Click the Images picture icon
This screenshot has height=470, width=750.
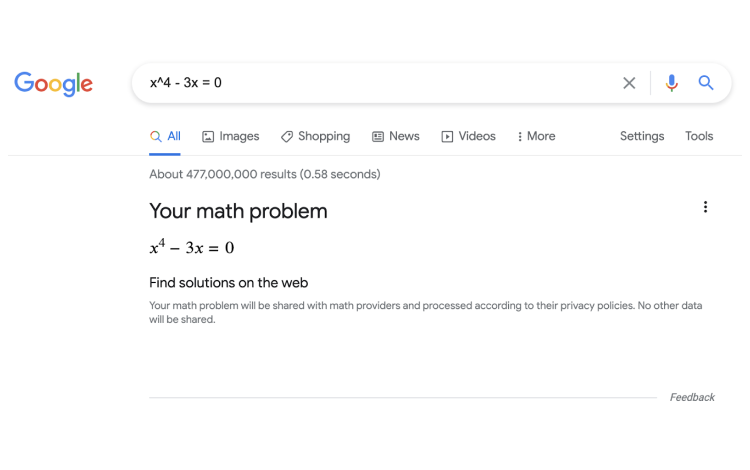[x=208, y=137]
